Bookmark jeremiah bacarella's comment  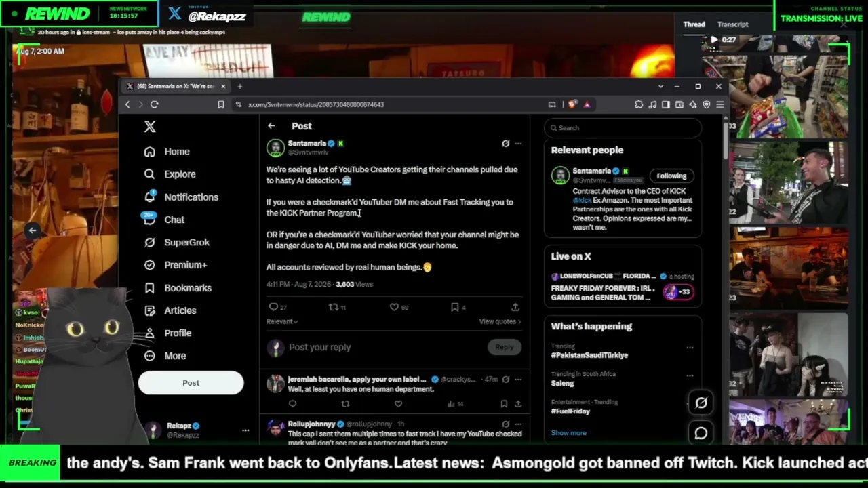click(x=504, y=404)
